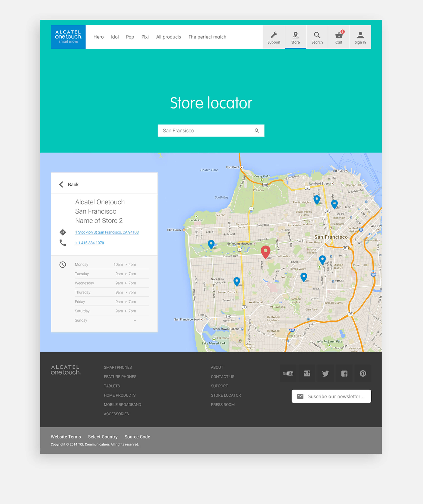Open the 1 Stockton St address link
Viewport: 423px width, 504px height.
(x=107, y=232)
